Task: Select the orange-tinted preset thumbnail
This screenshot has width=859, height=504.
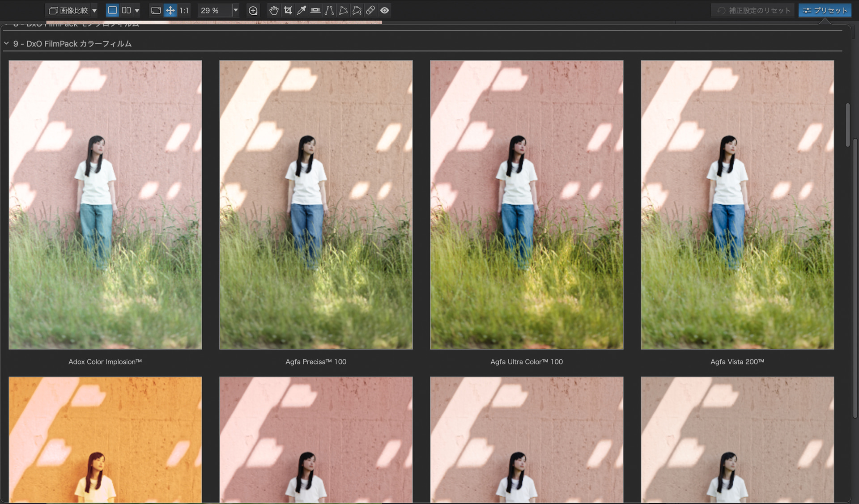Action: pyautogui.click(x=105, y=440)
